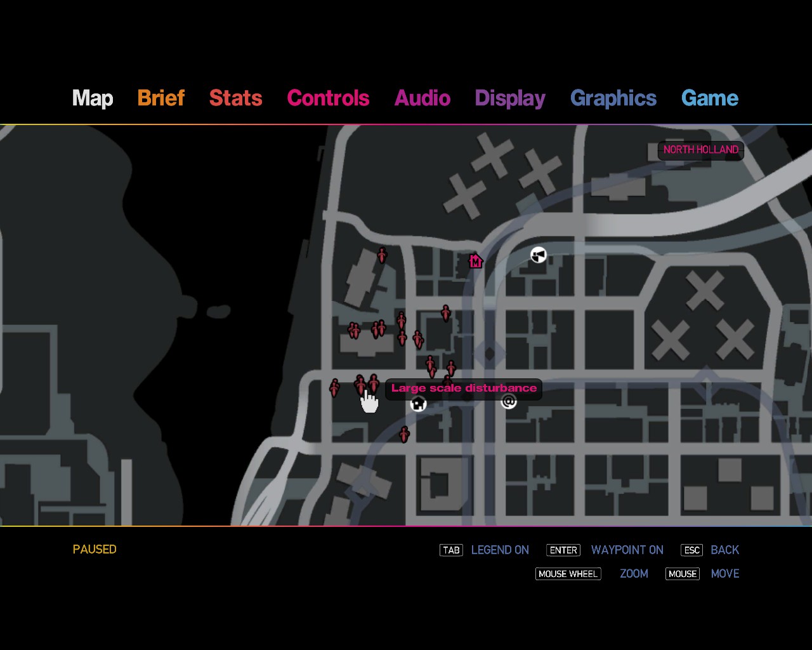Select the leftmost red person marker
Image resolution: width=812 pixels, height=650 pixels.
[334, 387]
